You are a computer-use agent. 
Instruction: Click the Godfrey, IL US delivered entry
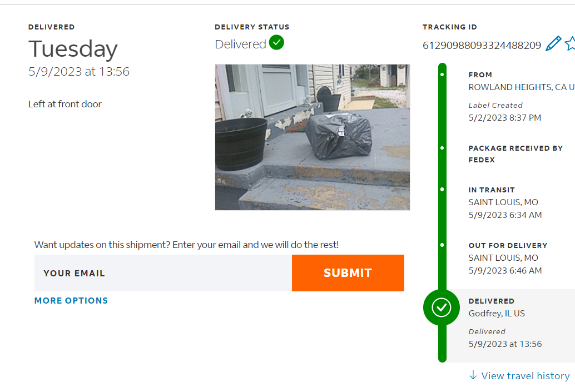tap(497, 314)
